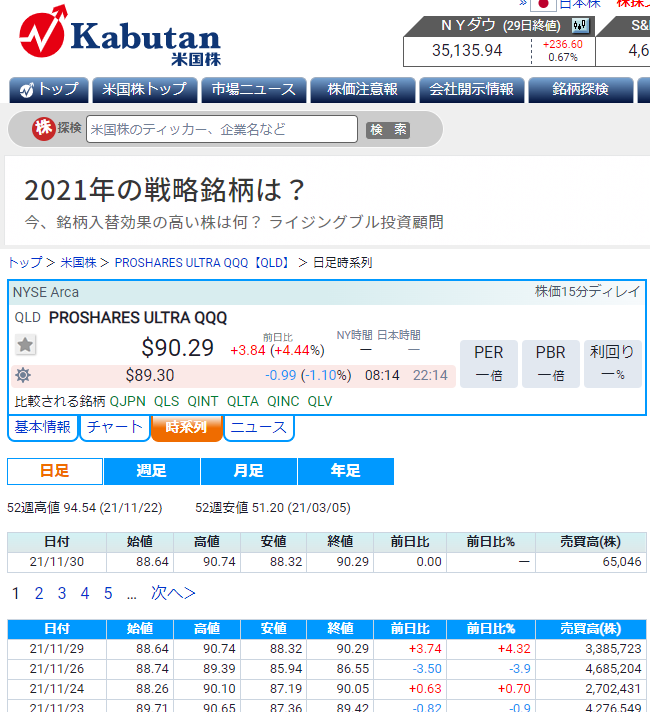Select the 週足 weekly tab
Image resolution: width=650 pixels, height=712 pixels.
point(152,471)
